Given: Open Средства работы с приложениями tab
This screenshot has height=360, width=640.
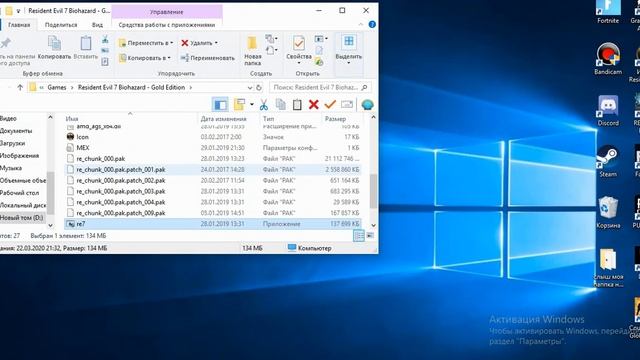Looking at the screenshot, I should [x=167, y=25].
